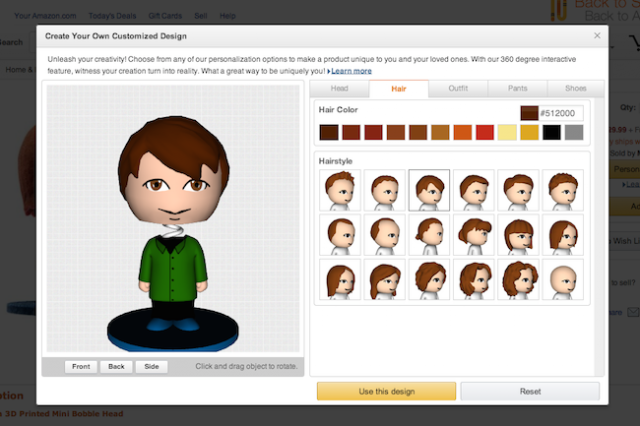
Task: Reset the bobblehead design
Action: (530, 391)
